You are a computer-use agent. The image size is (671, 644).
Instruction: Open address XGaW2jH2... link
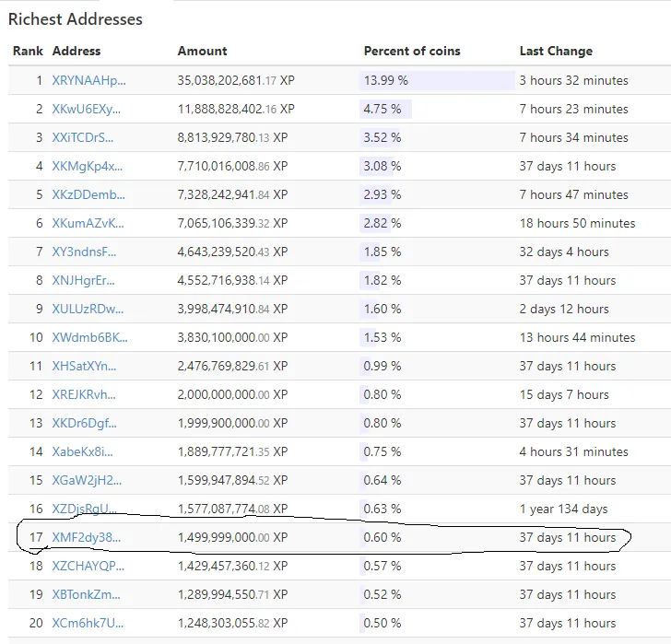click(x=87, y=480)
